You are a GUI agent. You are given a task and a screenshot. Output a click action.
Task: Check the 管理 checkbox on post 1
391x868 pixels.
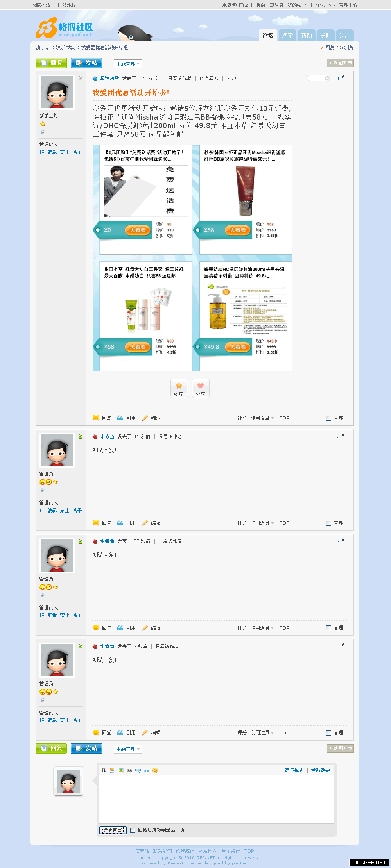[x=328, y=418]
